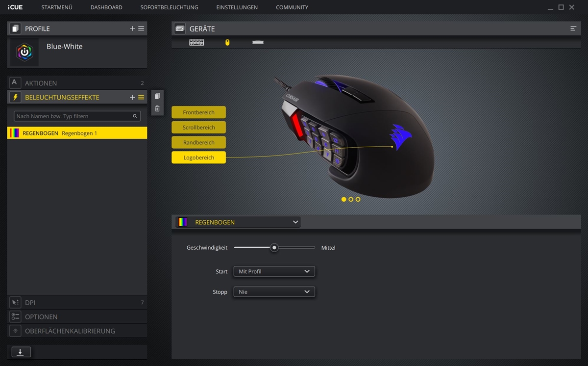Delete the selected lighting effect

[157, 108]
